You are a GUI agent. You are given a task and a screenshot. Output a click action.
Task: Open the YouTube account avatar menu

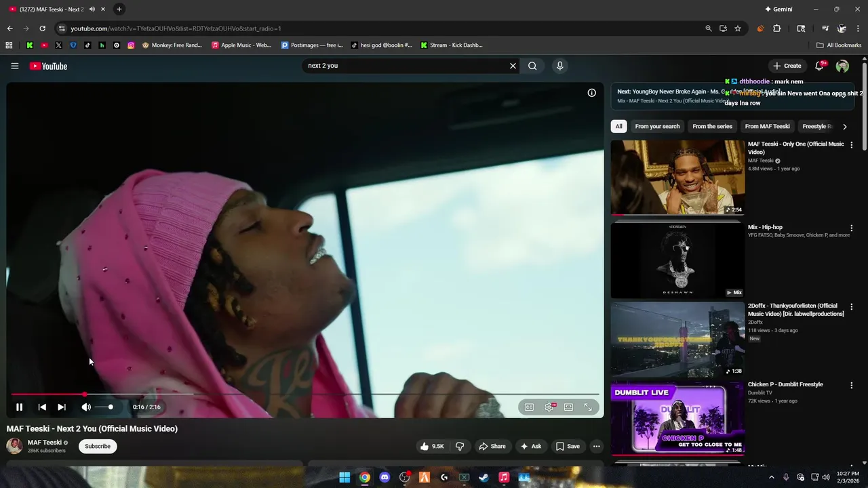click(842, 66)
